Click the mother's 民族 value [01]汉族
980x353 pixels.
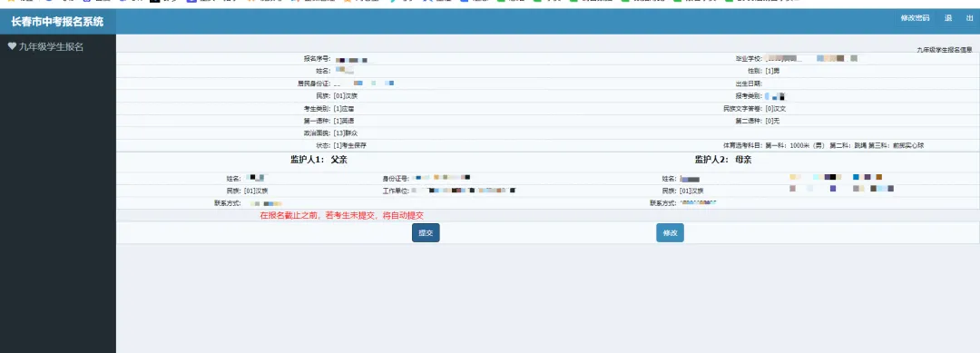(691, 191)
